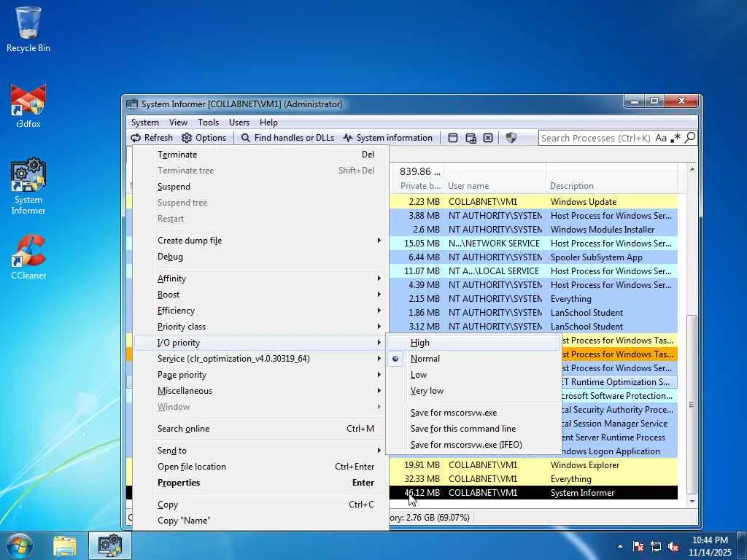Click the window kill X toolbar icon

pyautogui.click(x=488, y=138)
